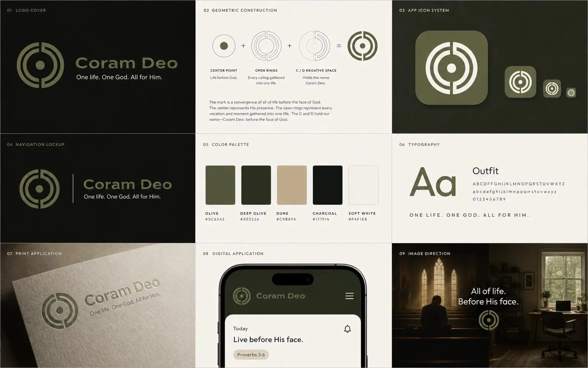This screenshot has height=368, width=588.
Task: Click the '09 Image Direction' heading
Action: tap(425, 254)
